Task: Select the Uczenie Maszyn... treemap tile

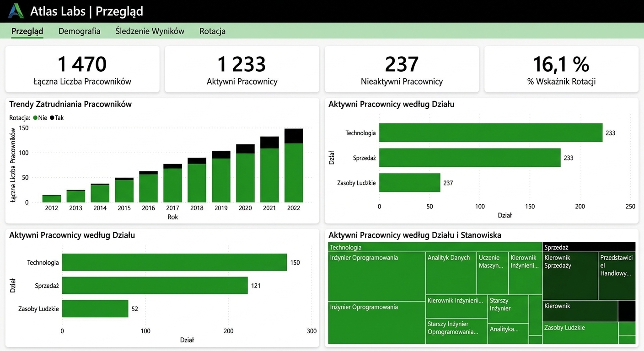Action: [493, 273]
